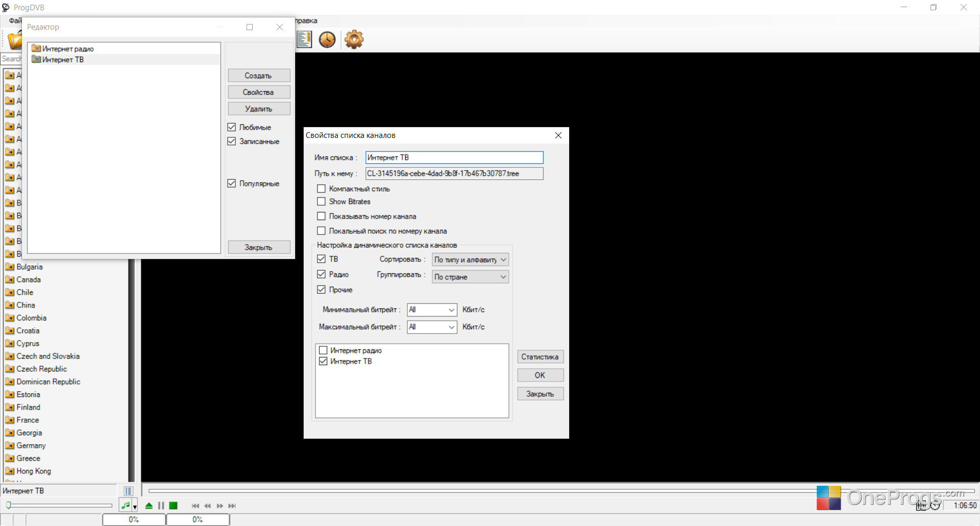Viewport: 980px width, 526px height.
Task: Click the open folder toolbar icon
Action: pos(15,40)
